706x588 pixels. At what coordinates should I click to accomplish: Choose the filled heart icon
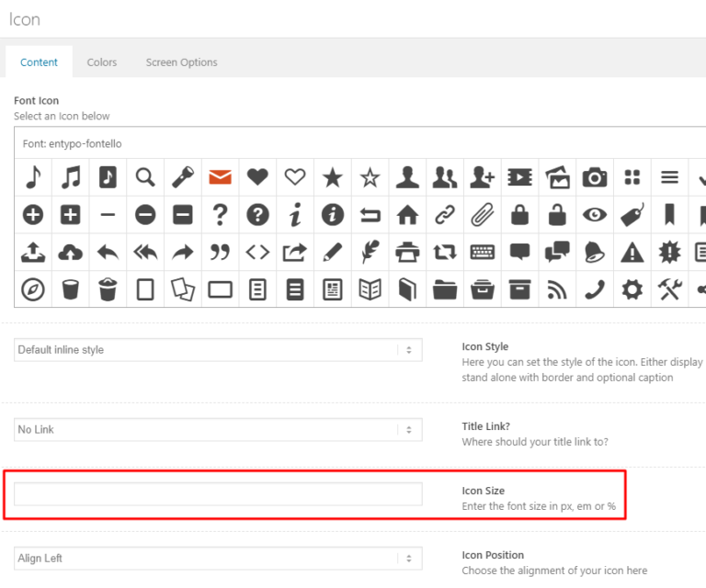point(257,177)
